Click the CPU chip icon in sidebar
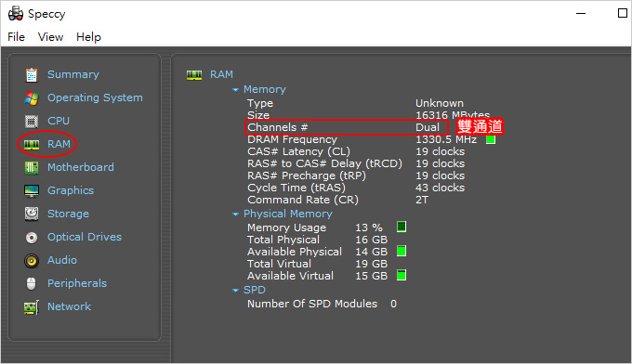Screen dimensions: 632x364 click(x=32, y=121)
